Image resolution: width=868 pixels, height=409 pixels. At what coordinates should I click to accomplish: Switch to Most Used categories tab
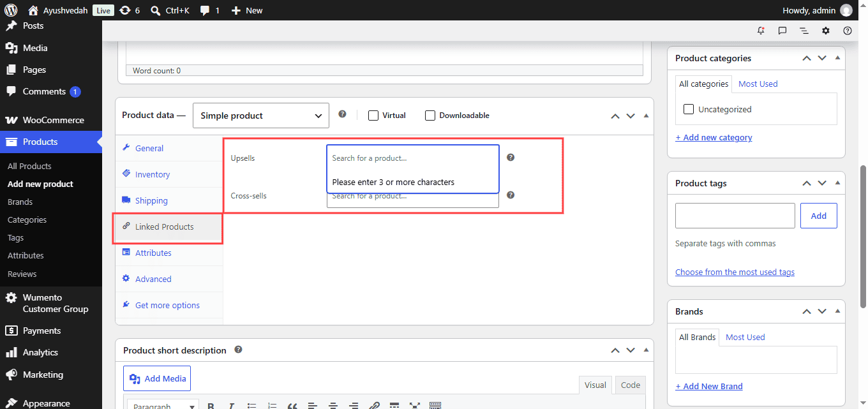tap(758, 84)
